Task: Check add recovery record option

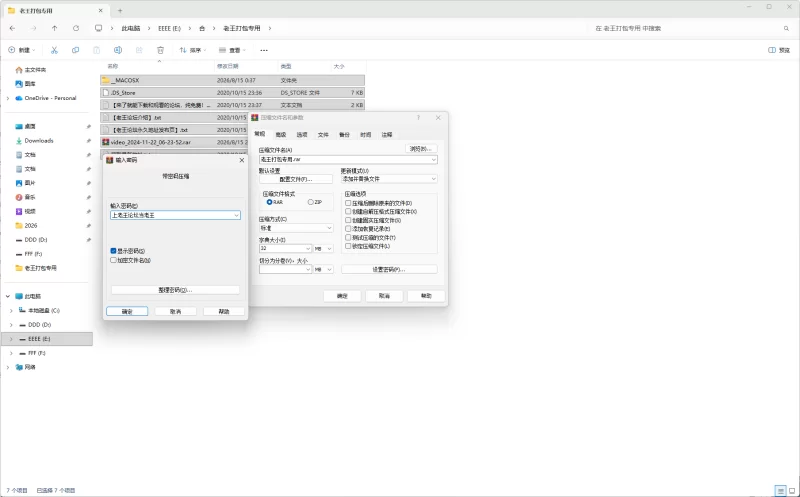Action: tap(348, 229)
